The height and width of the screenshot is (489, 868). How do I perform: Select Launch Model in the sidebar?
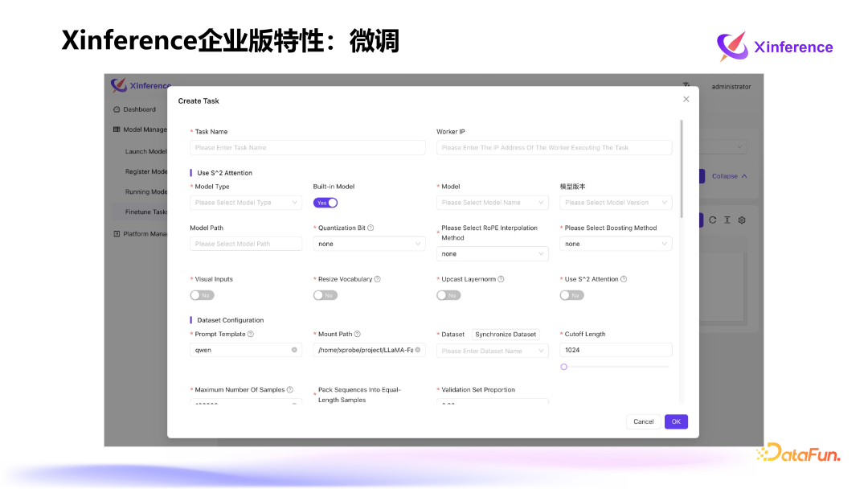[145, 151]
